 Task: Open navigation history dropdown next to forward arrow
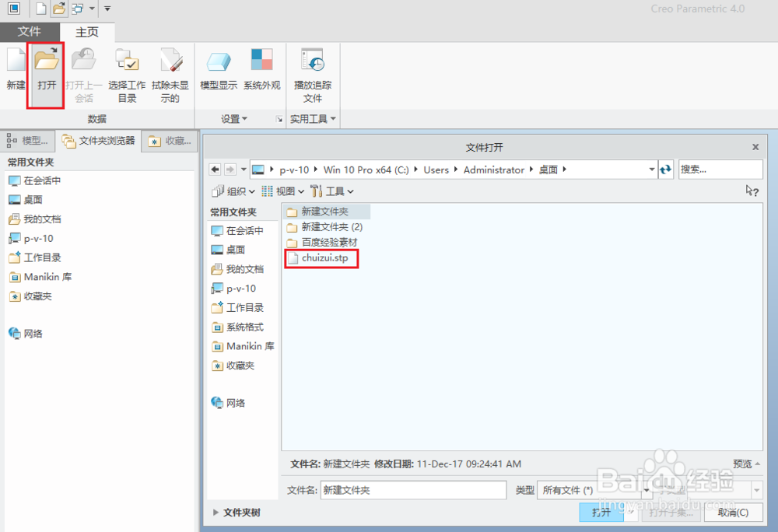(244, 170)
